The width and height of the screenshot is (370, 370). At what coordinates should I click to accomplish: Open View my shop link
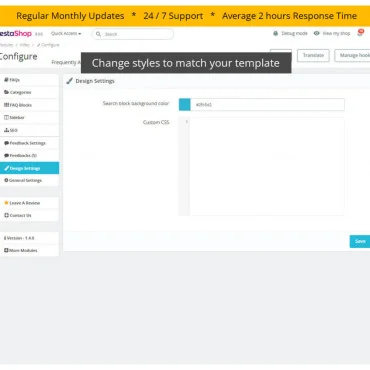click(x=336, y=33)
